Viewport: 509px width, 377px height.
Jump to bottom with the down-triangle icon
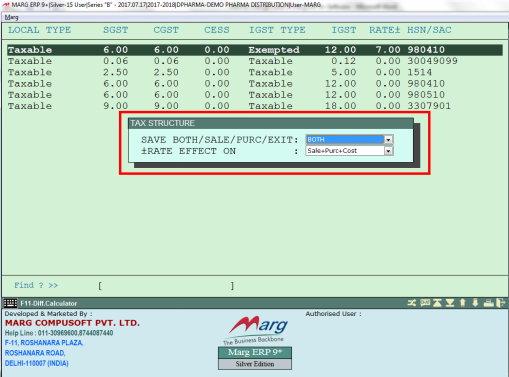[x=450, y=303]
